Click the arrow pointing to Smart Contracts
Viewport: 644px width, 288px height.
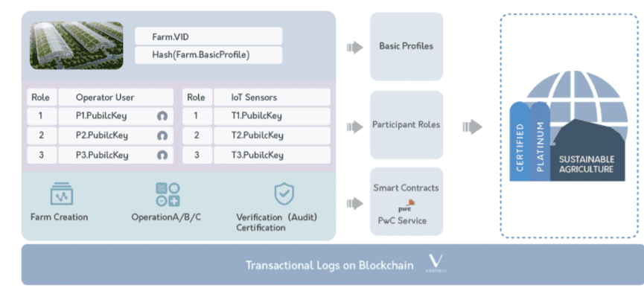tap(355, 203)
